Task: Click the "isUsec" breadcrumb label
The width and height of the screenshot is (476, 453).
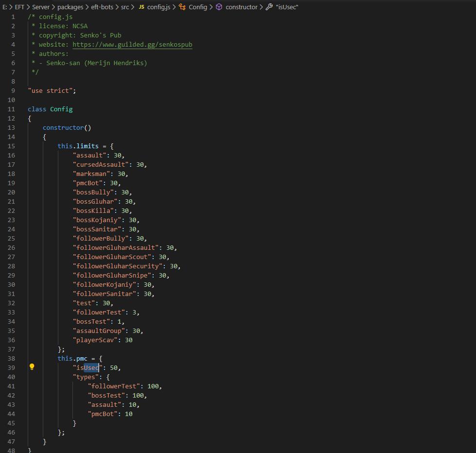Action: [x=287, y=7]
